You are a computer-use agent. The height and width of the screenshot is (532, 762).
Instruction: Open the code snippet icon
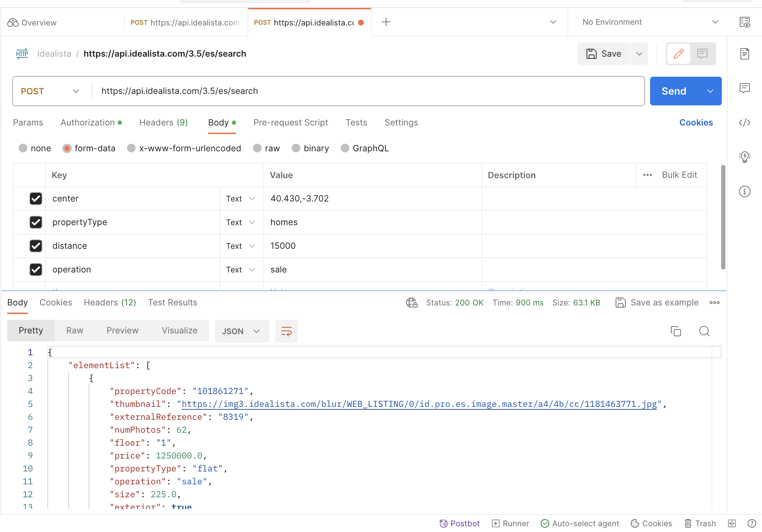coord(745,123)
